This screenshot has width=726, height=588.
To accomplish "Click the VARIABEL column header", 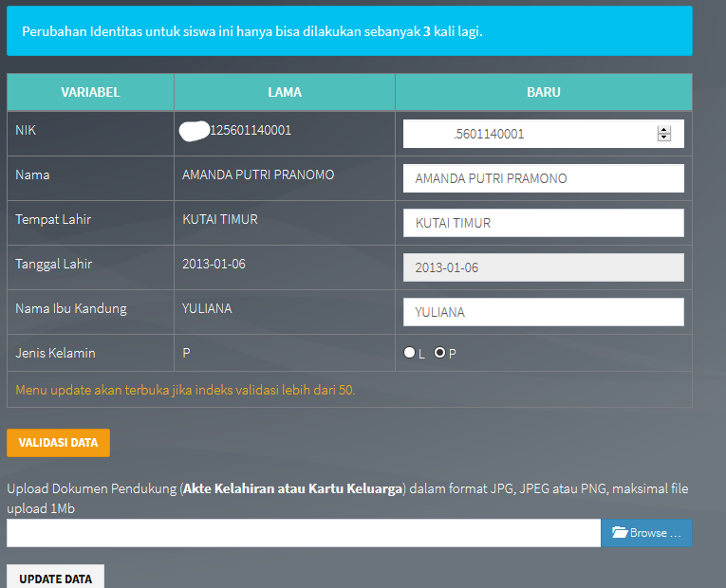I will (91, 92).
